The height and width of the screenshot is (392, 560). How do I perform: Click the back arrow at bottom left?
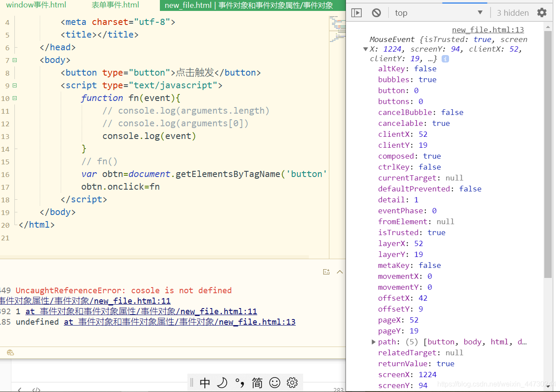click(x=20, y=389)
